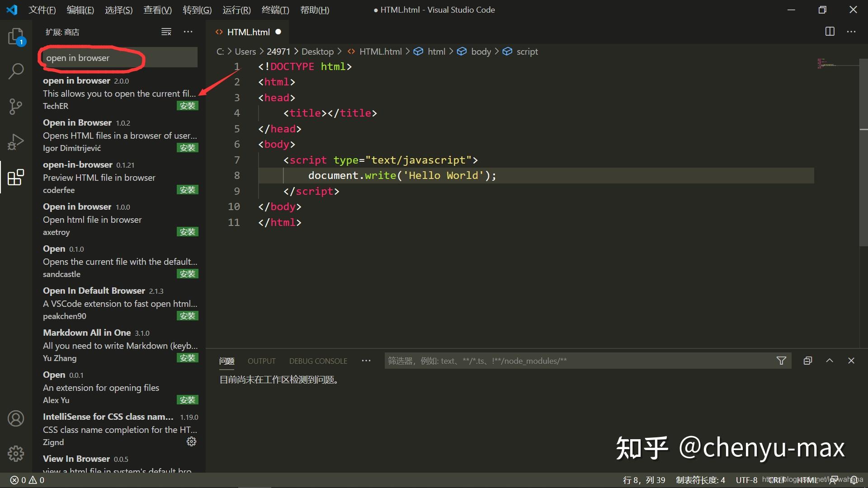Click the problems filter funnel icon
The height and width of the screenshot is (488, 868).
pos(781,361)
